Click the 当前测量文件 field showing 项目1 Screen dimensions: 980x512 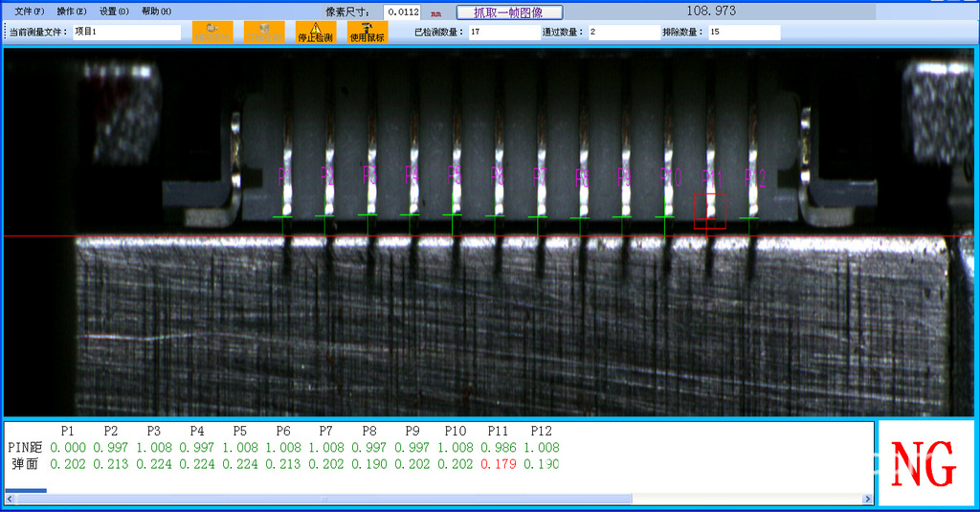126,33
